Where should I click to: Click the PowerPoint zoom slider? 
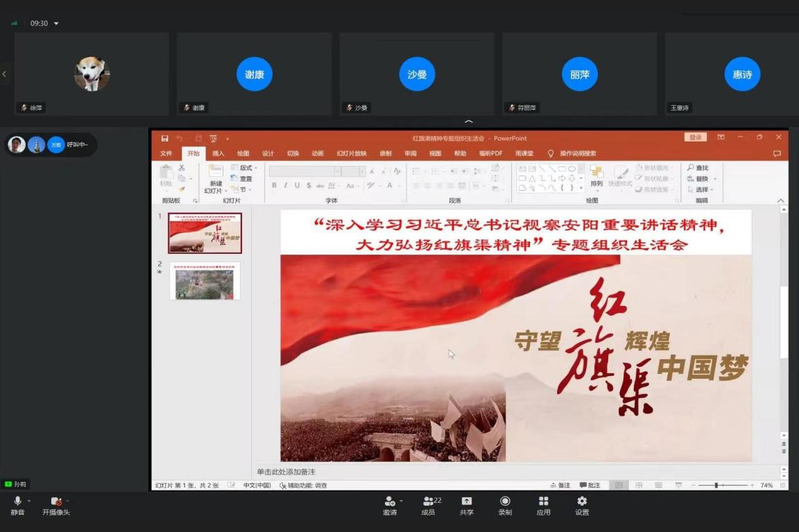[716, 486]
